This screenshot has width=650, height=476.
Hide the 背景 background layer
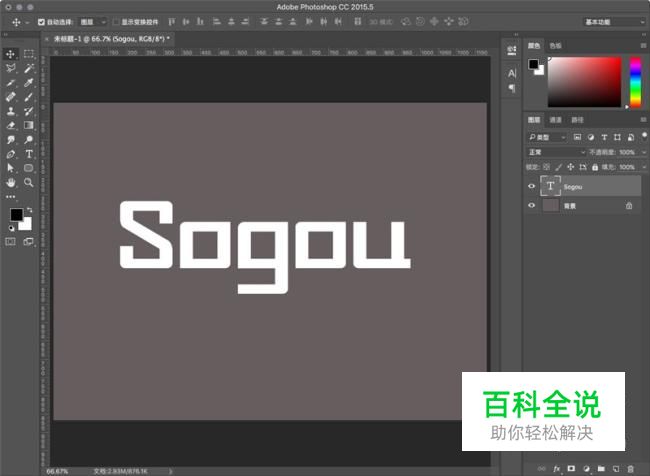tap(531, 205)
